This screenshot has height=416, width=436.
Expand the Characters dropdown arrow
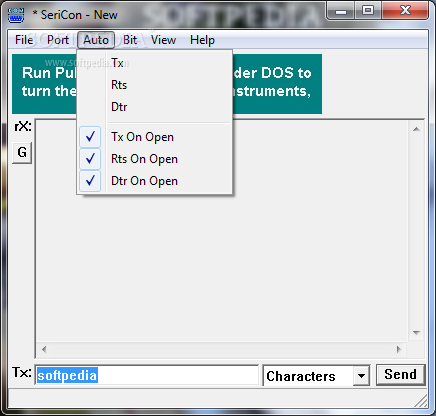pyautogui.click(x=361, y=376)
